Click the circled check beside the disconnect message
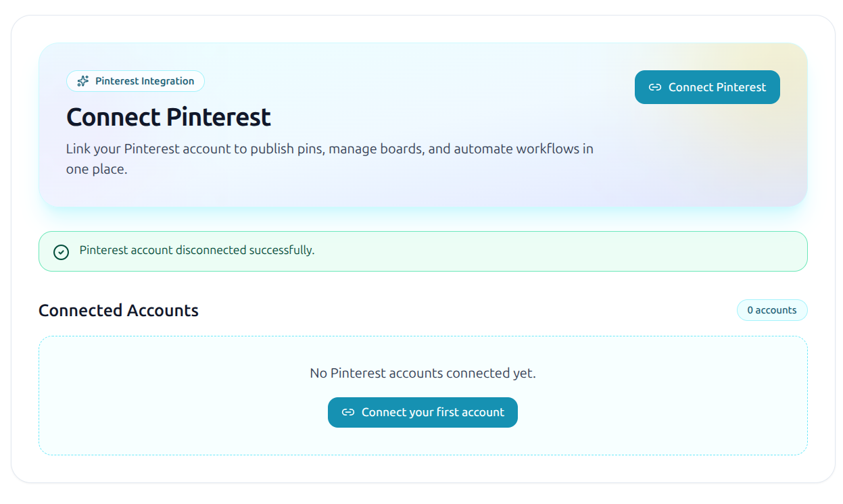Screen dimensions: 843x504 (x=61, y=251)
